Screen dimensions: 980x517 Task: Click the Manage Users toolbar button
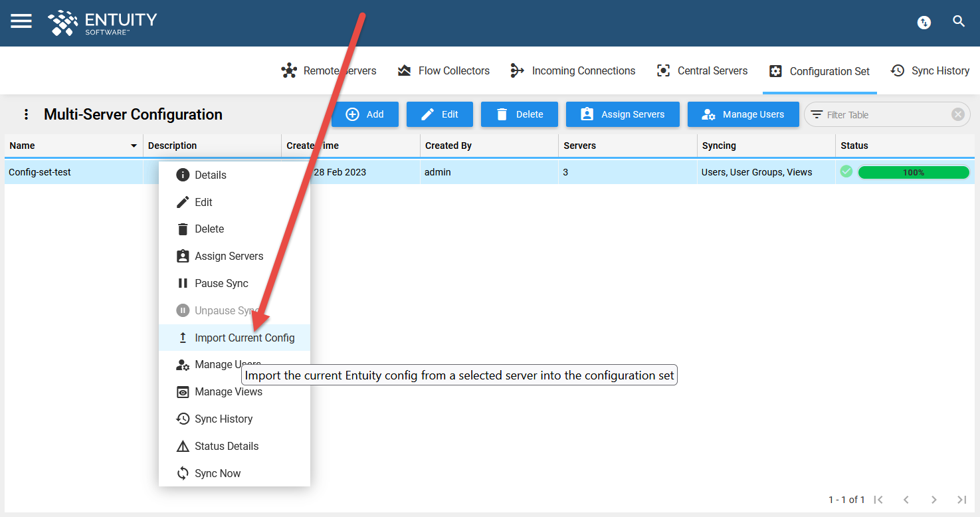point(743,114)
